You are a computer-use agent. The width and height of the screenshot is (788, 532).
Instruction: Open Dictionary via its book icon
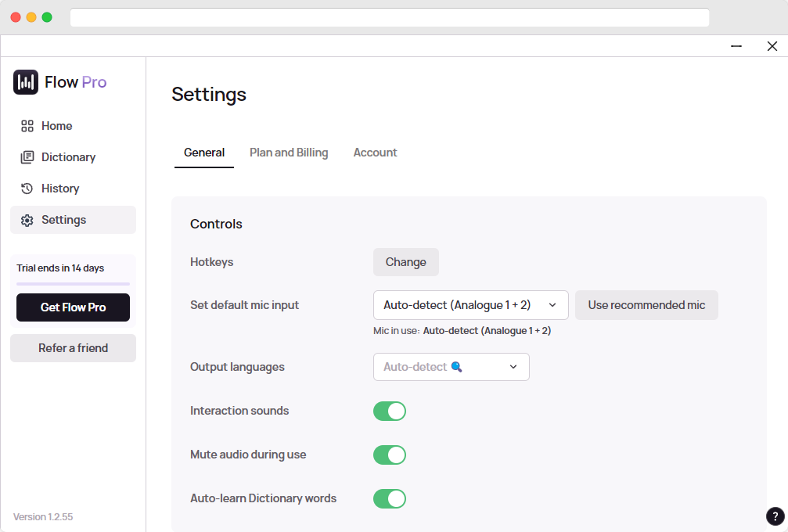pos(27,157)
